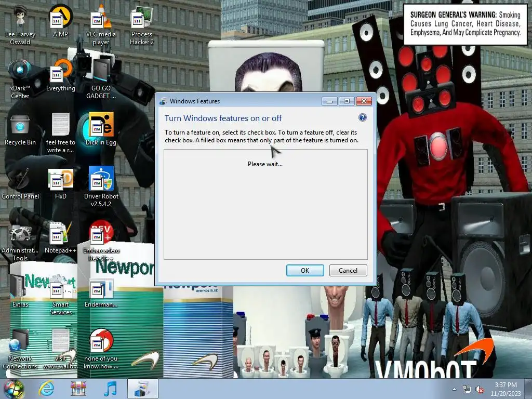
Task: Click the Windows Features help icon
Action: click(362, 117)
